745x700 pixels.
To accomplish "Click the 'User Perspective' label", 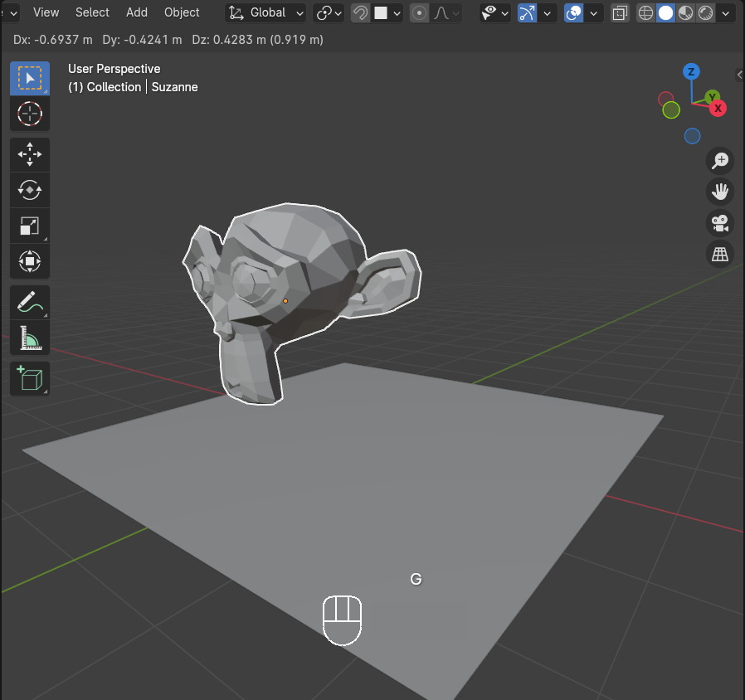I will point(114,69).
